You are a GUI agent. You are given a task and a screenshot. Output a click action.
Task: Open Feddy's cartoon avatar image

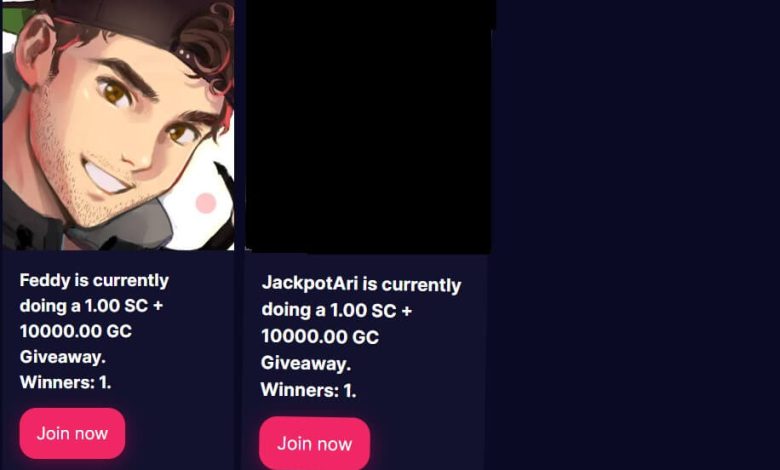point(118,124)
